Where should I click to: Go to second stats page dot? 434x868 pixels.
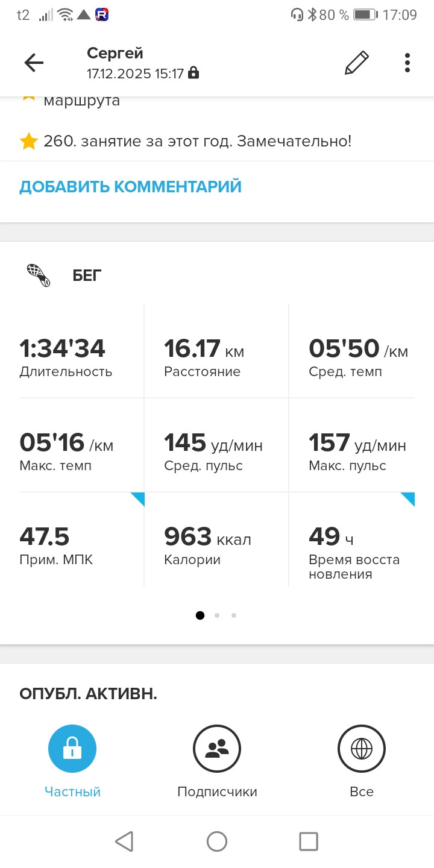[217, 615]
